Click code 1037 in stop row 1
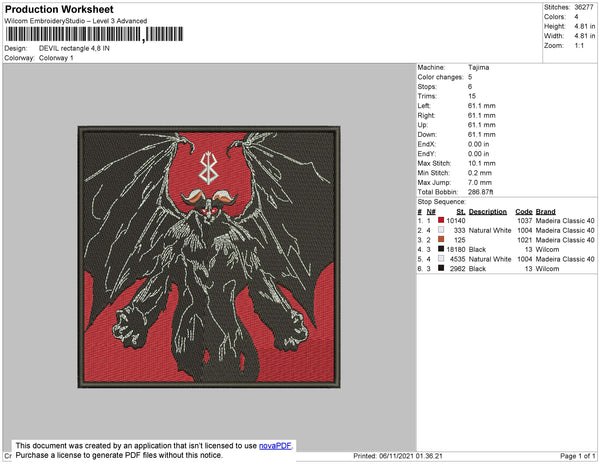600x464 pixels. pyautogui.click(x=525, y=221)
